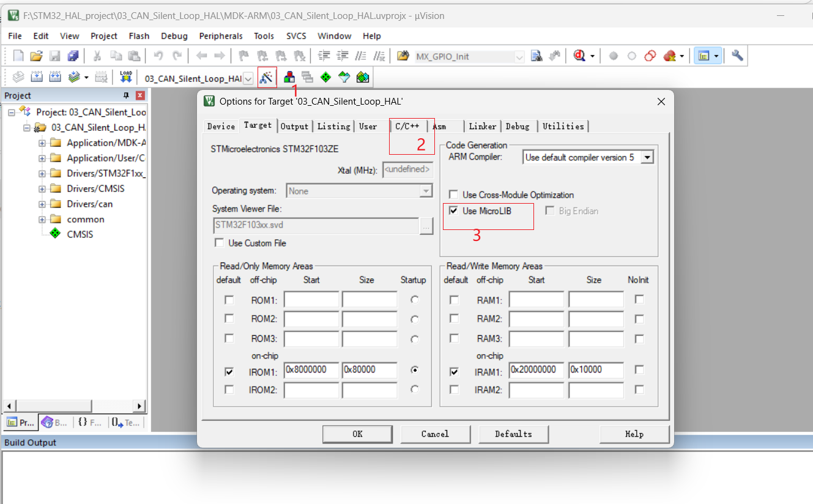This screenshot has height=504, width=813.
Task: Click the IRAM1 Size field
Action: pos(596,370)
